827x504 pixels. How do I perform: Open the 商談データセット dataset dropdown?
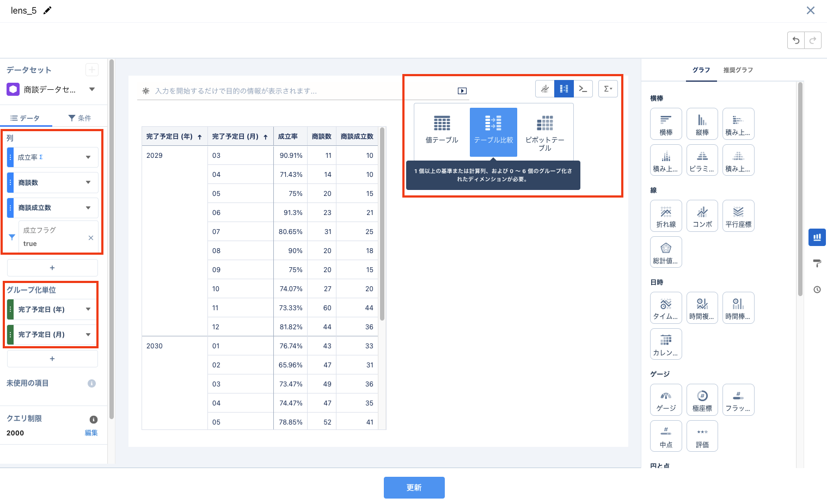tap(92, 89)
